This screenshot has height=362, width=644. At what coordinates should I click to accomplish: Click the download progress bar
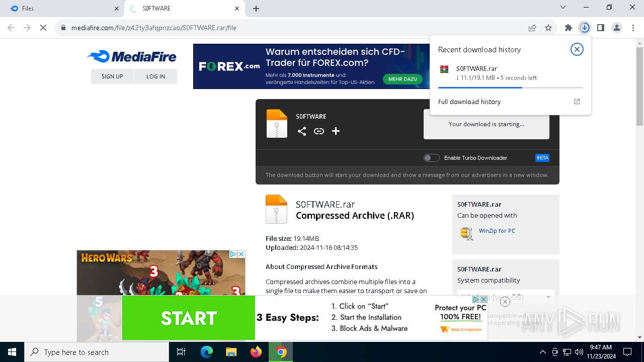click(x=510, y=88)
